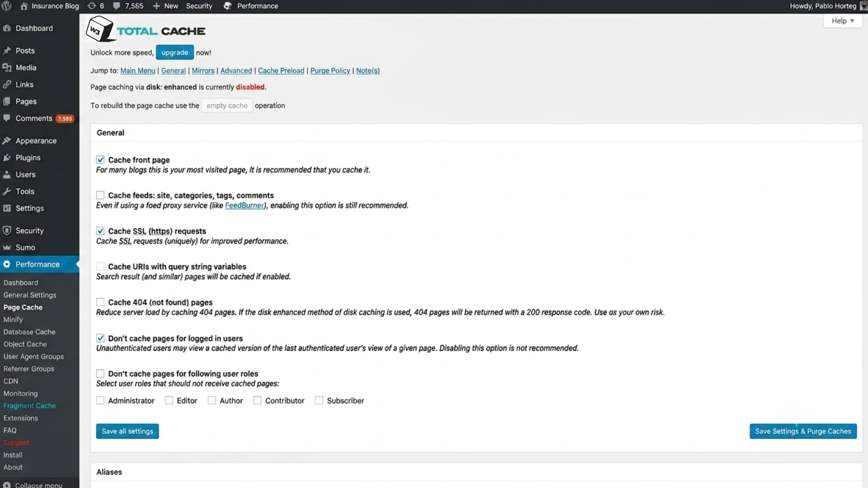Screen dimensions: 868x488
Task: Select General Settings under Performance
Action: click(30, 295)
